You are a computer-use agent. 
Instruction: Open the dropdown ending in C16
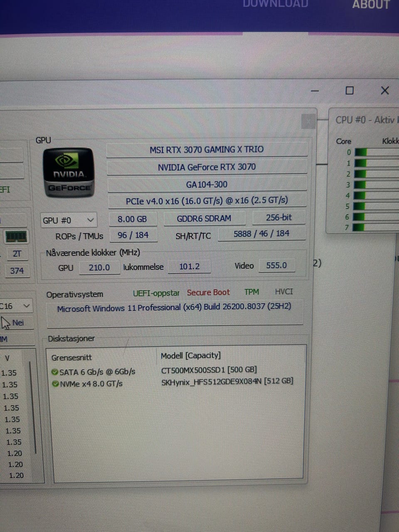pos(16,306)
